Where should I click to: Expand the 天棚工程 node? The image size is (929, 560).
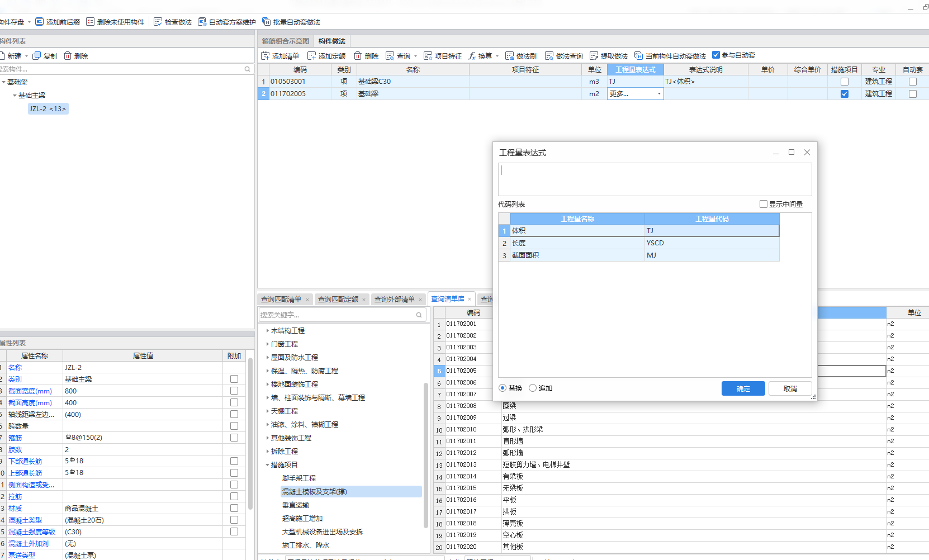coord(267,411)
